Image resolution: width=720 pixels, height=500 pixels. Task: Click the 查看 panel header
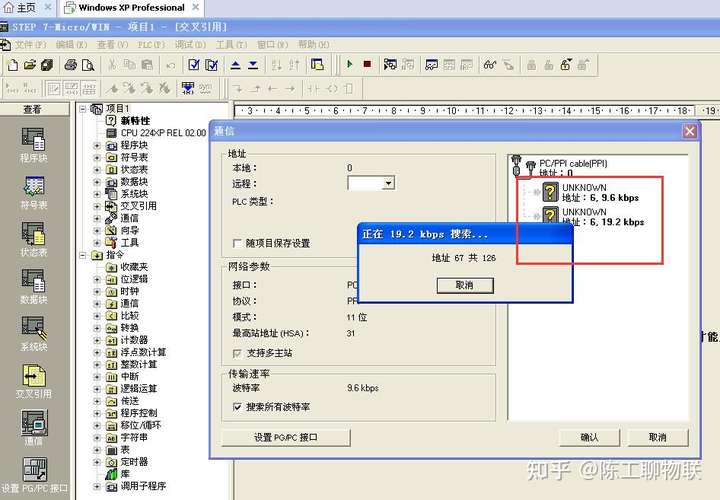(x=33, y=109)
